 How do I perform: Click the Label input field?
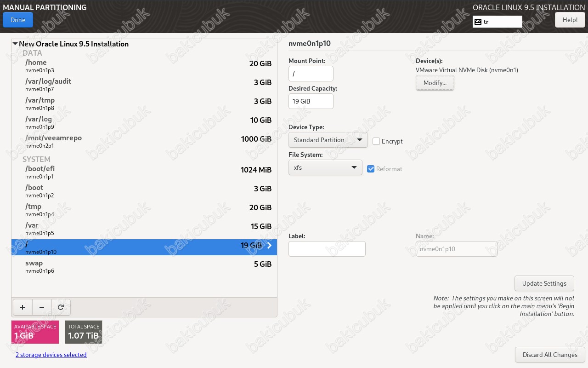coord(327,249)
